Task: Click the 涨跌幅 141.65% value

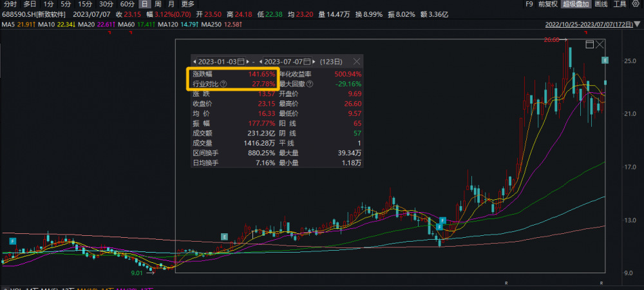Action: click(x=261, y=74)
